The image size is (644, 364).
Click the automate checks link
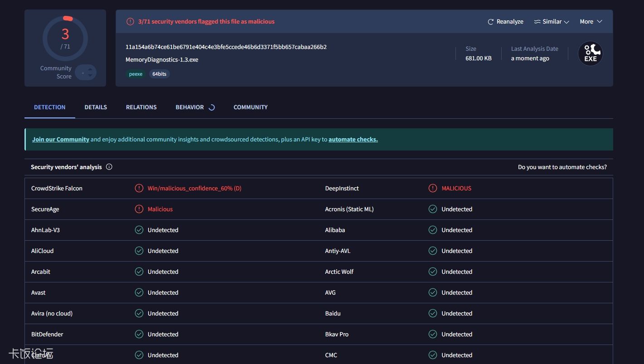(353, 139)
